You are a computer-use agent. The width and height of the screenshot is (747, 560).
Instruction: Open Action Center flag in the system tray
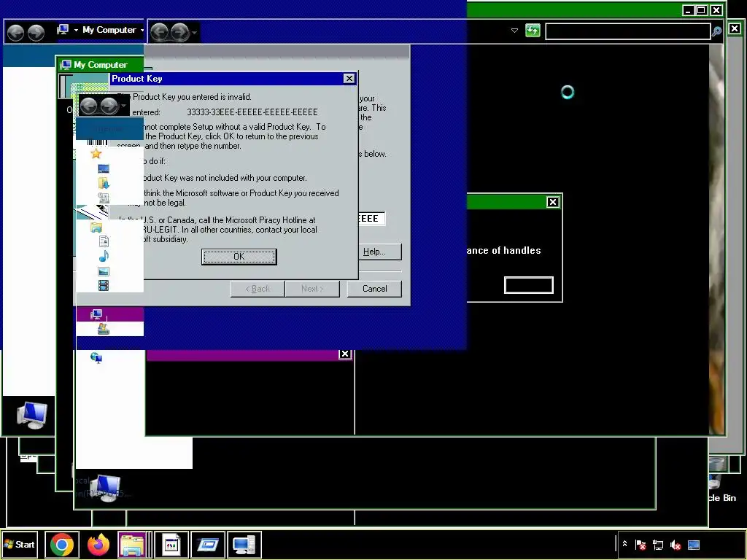tap(640, 544)
